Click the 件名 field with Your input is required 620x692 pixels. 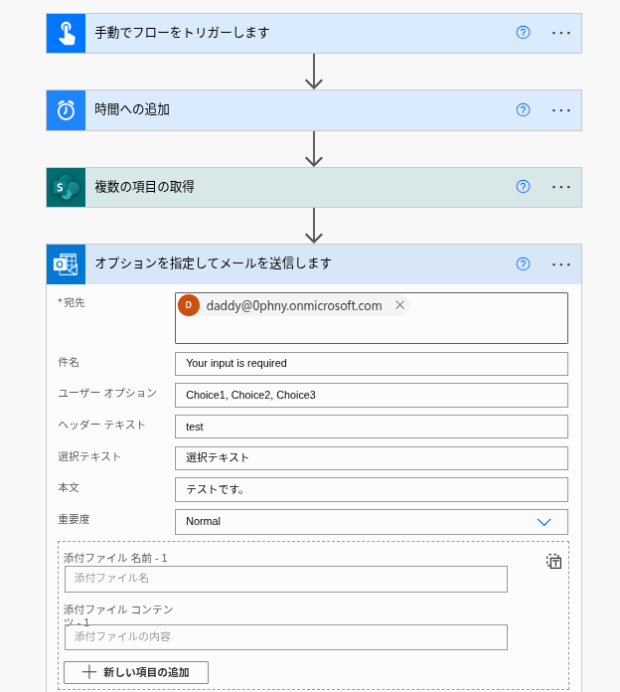[x=371, y=364]
